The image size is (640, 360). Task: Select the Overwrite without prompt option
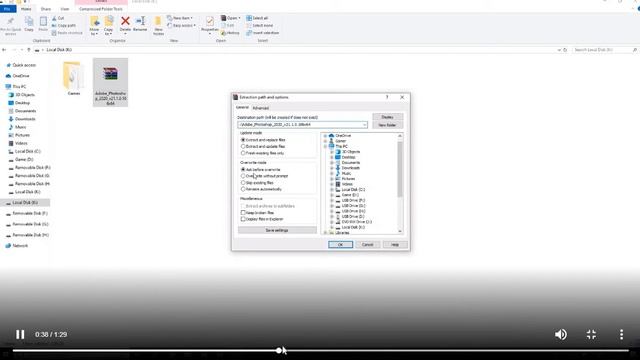pyautogui.click(x=243, y=176)
